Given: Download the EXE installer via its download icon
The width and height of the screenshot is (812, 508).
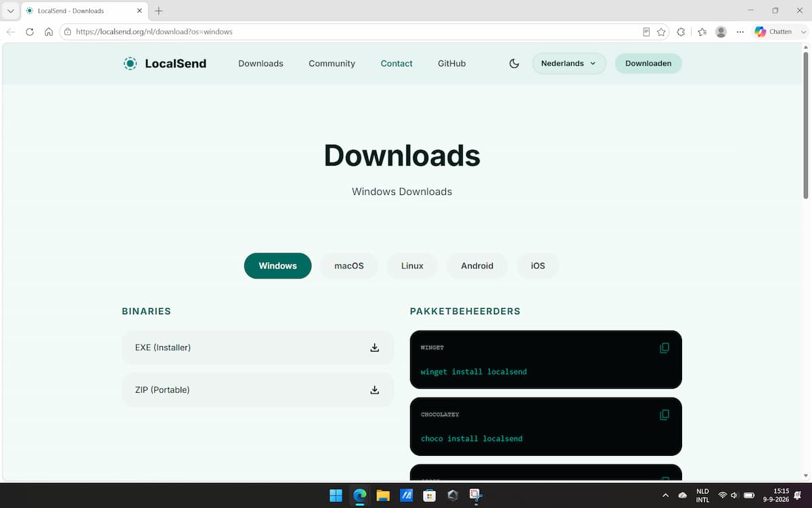Looking at the screenshot, I should click(375, 347).
